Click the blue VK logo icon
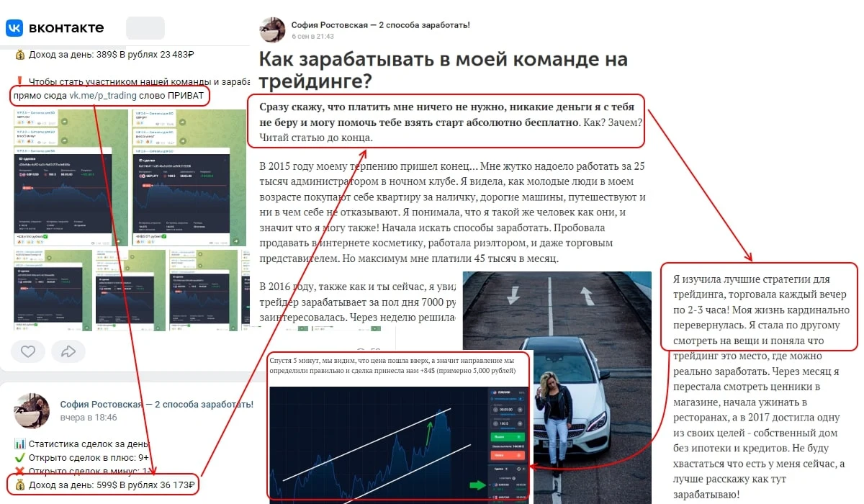Image resolution: width=864 pixels, height=504 pixels. (14, 28)
